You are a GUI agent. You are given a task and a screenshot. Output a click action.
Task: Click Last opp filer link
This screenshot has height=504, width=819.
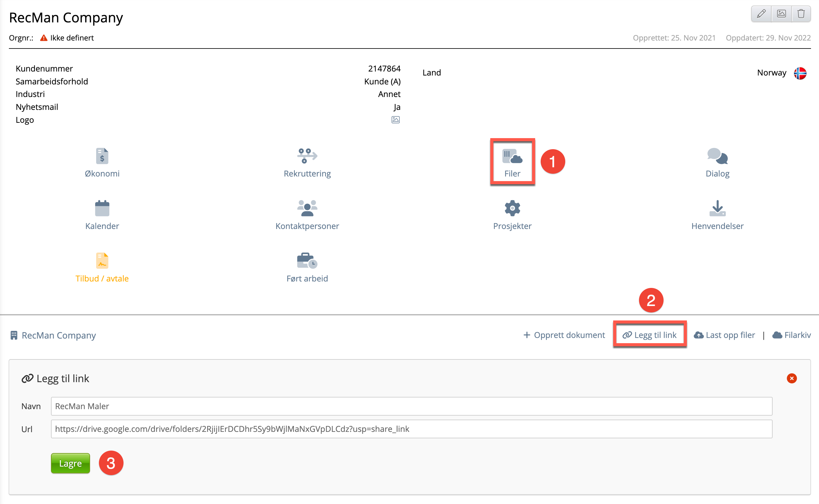[x=724, y=335]
